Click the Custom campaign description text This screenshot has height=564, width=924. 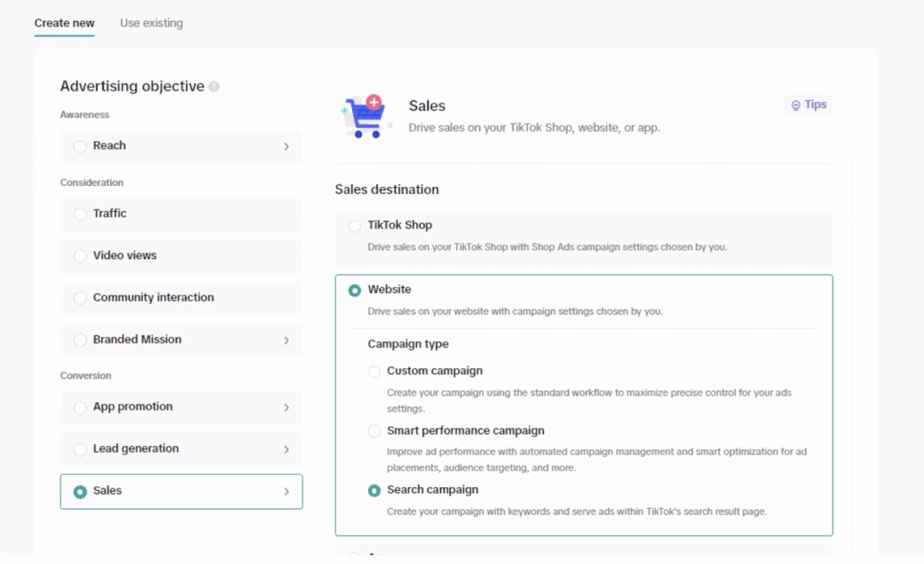coord(588,401)
